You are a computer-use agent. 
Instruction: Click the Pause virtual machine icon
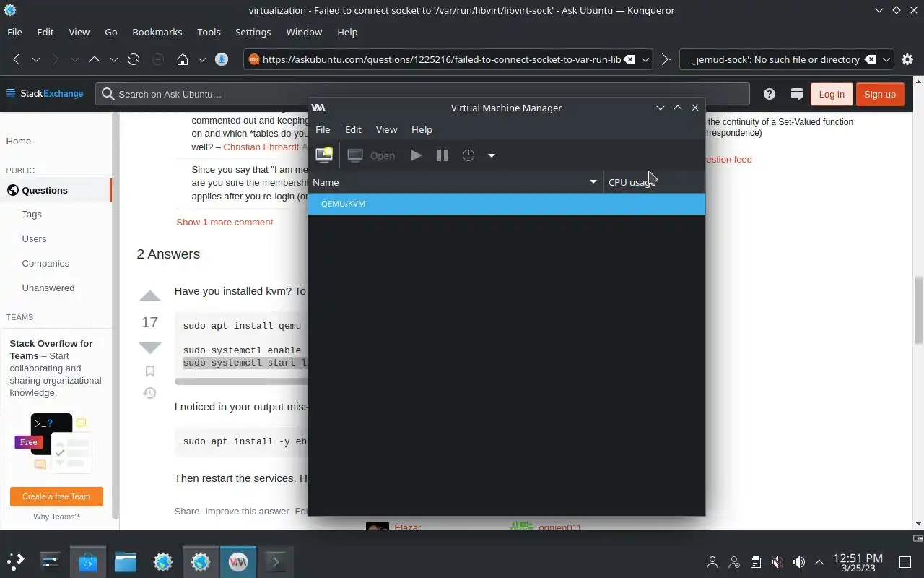tap(443, 155)
